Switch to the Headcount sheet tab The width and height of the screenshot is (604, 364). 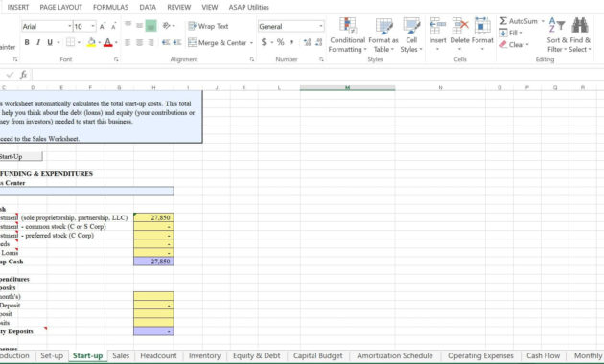coord(158,355)
